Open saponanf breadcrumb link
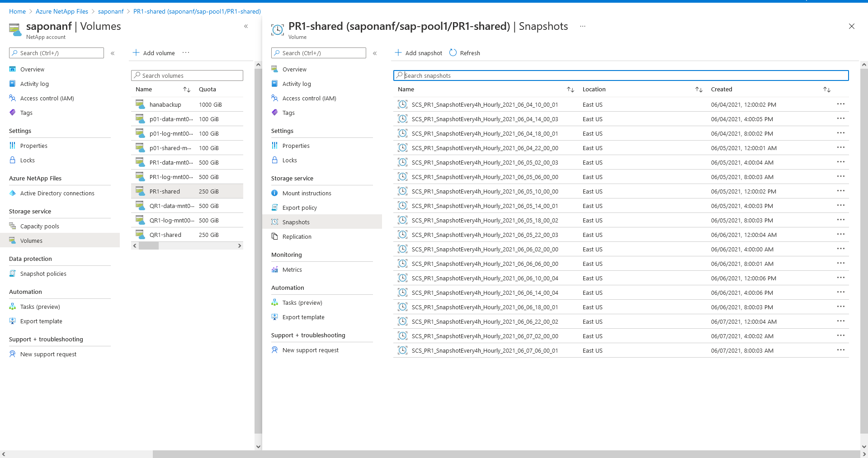868x458 pixels. pos(111,11)
